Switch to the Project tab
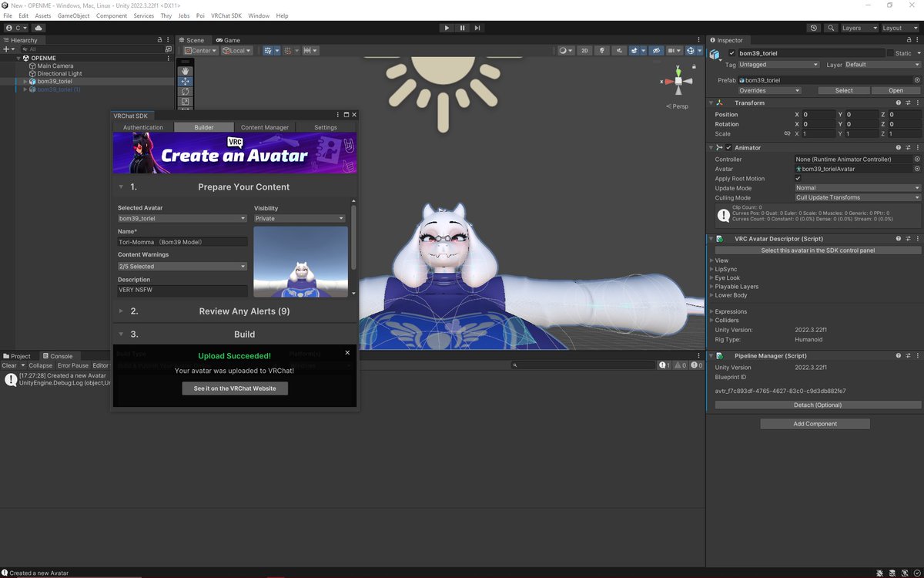This screenshot has height=578, width=924. click(17, 356)
